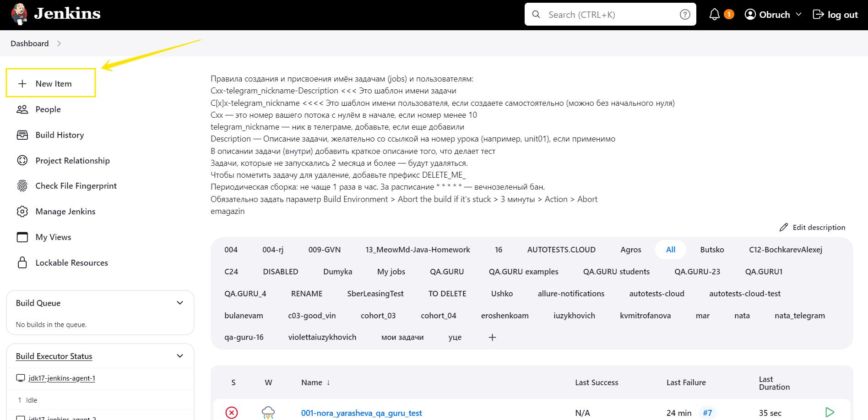
Task: Click the People sidebar icon
Action: point(22,109)
